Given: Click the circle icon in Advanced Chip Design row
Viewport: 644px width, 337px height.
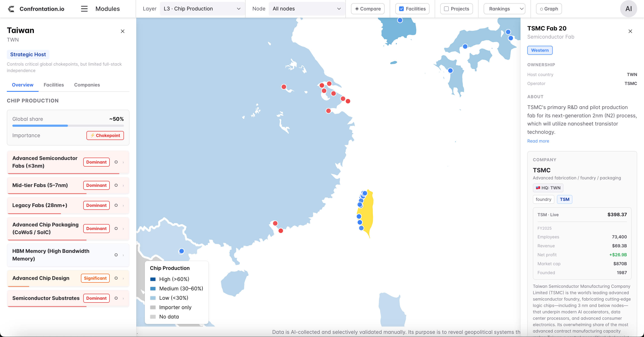Looking at the screenshot, I should [116, 278].
